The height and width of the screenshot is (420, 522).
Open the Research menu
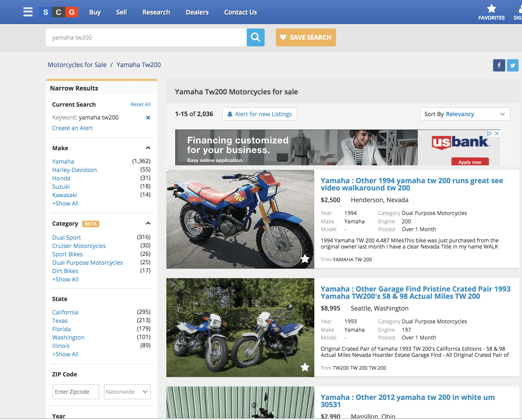[x=156, y=12]
